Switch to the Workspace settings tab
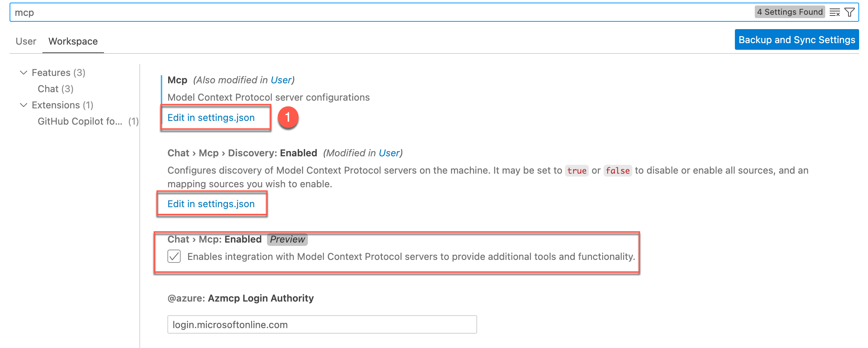Image resolution: width=868 pixels, height=348 pixels. point(73,41)
